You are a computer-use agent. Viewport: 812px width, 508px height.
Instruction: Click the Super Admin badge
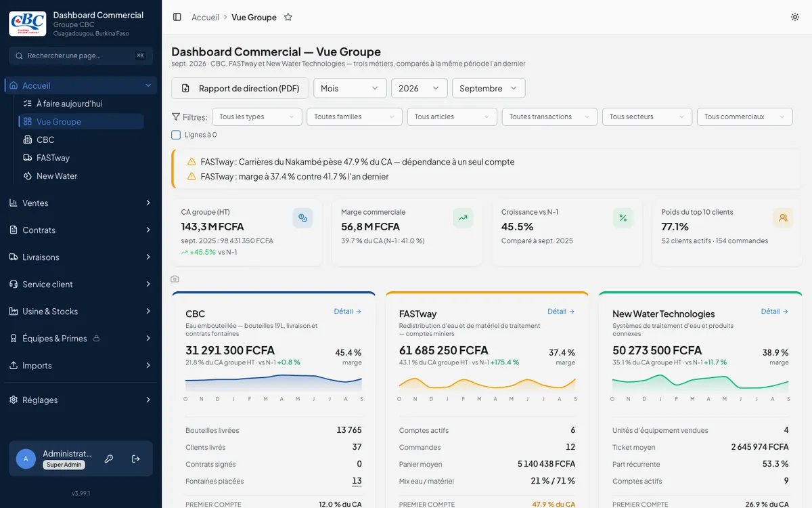click(64, 465)
